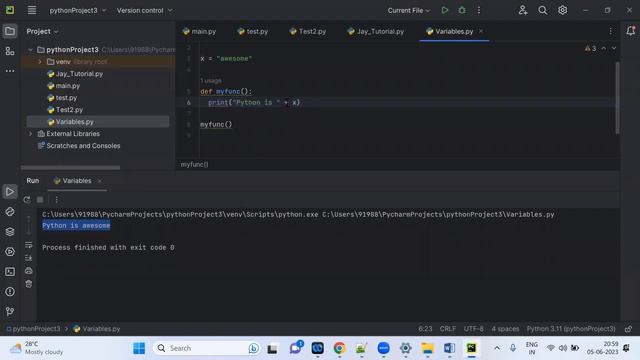The width and height of the screenshot is (640, 360).
Task: Open the pythonProject3 project dropdown
Action: tap(78, 10)
